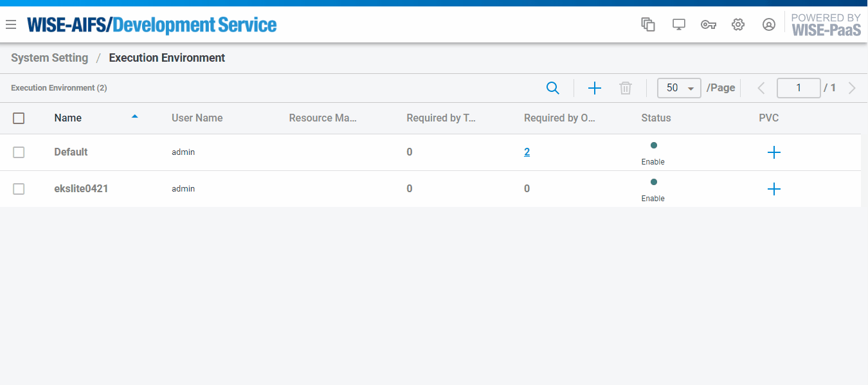Add PVC for ekslite0421 row
The image size is (868, 385).
coord(774,189)
